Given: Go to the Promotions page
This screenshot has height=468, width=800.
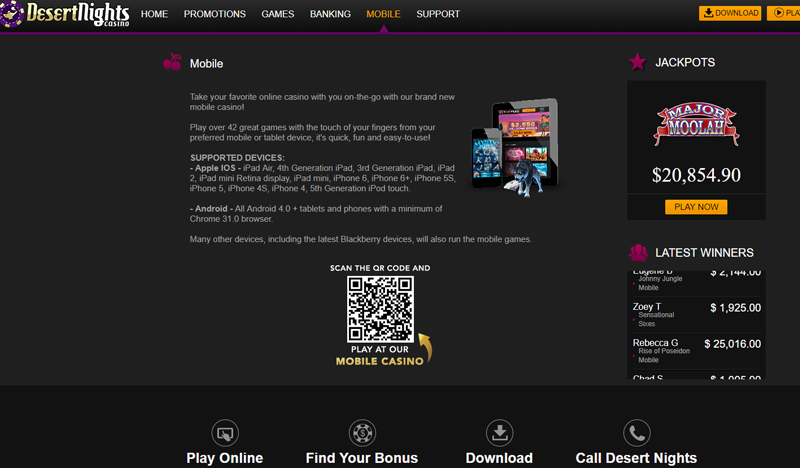Looking at the screenshot, I should click(214, 14).
